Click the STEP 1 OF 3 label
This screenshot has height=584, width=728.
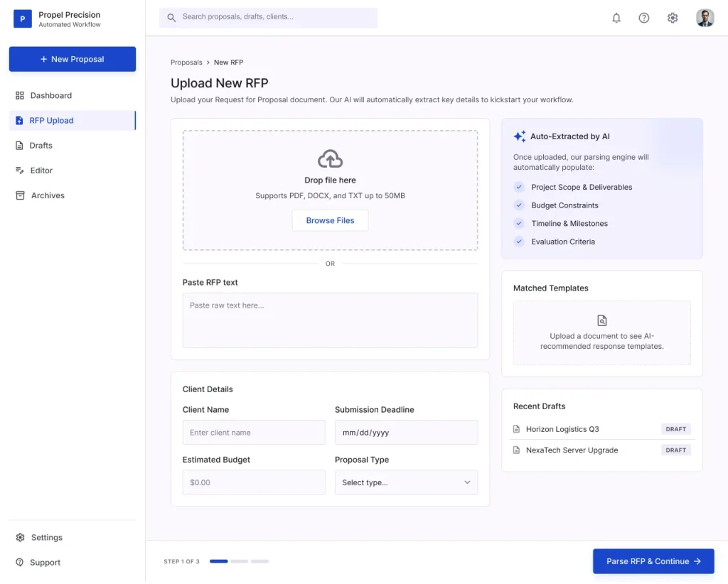coord(181,561)
